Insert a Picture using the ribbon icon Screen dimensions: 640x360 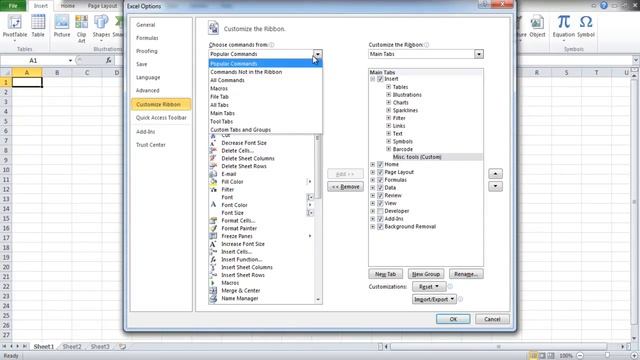(x=62, y=22)
